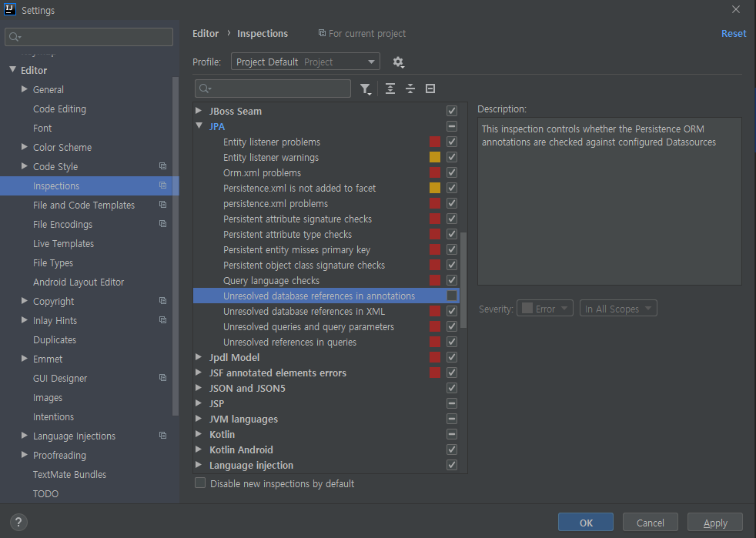Viewport: 756px width, 538px height.
Task: Toggle Disable new inspections by default
Action: tap(200, 483)
